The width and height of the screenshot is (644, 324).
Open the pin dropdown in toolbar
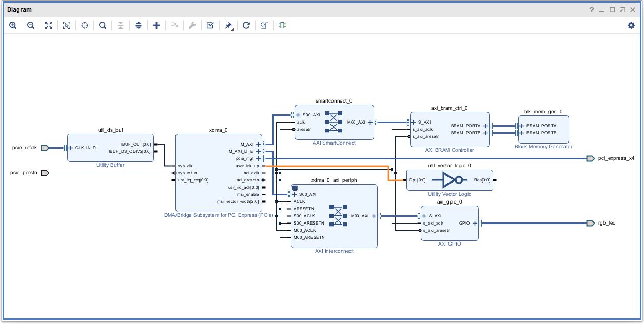coord(229,25)
